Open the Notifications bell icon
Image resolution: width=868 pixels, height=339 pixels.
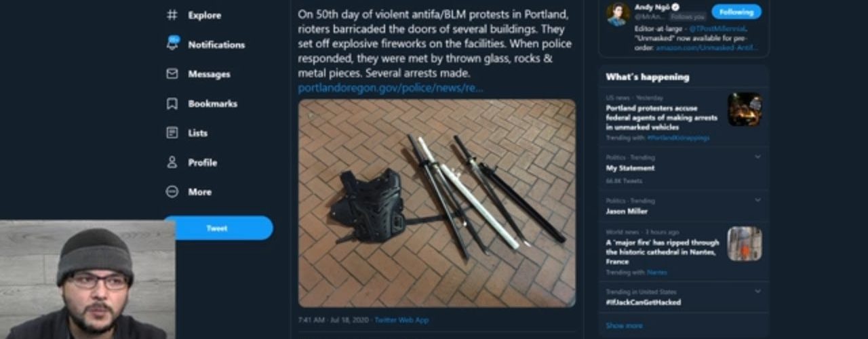pos(172,43)
